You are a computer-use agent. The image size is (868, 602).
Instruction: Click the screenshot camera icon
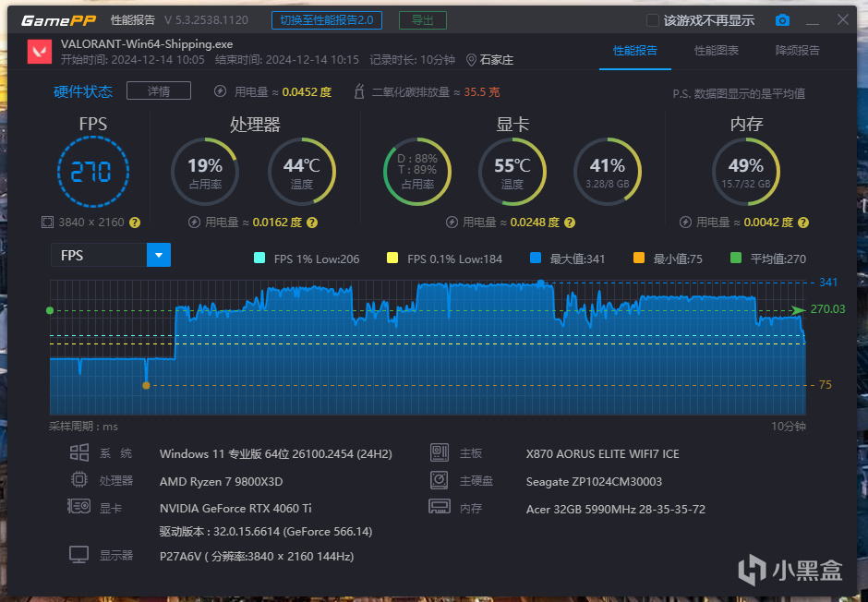782,20
